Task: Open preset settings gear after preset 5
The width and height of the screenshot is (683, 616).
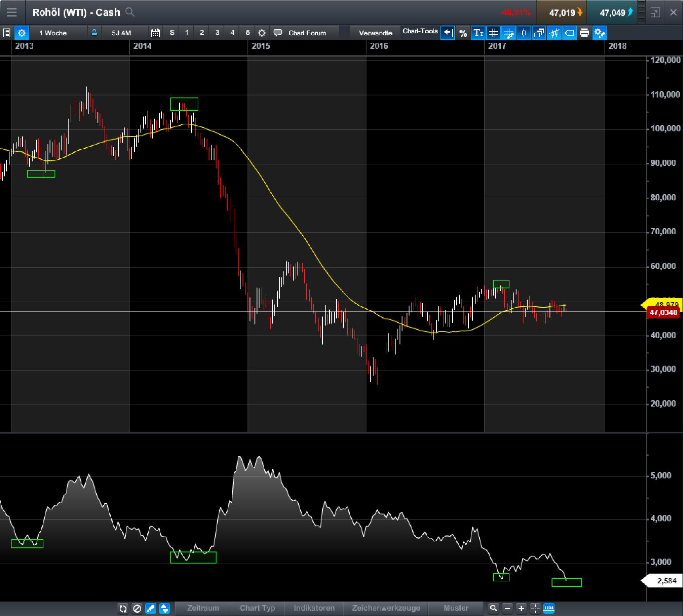Action: click(262, 33)
